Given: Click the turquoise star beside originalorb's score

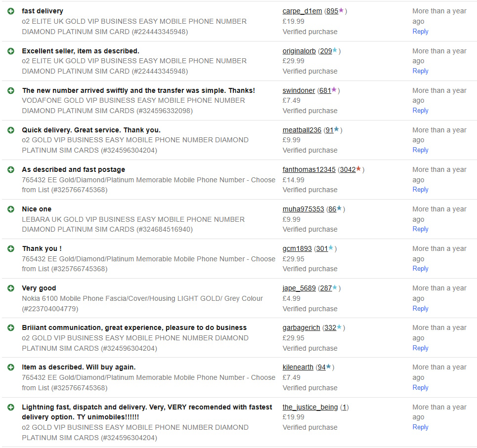Looking at the screenshot, I should 335,50.
